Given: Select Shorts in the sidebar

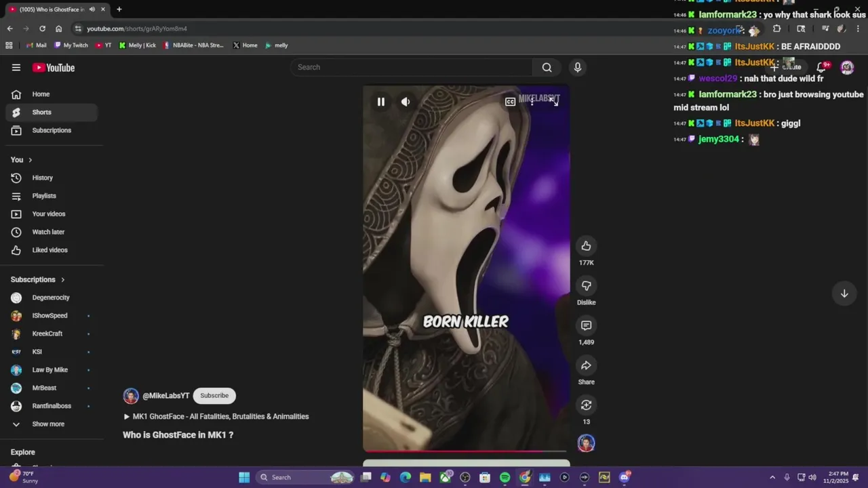Looking at the screenshot, I should point(52,113).
